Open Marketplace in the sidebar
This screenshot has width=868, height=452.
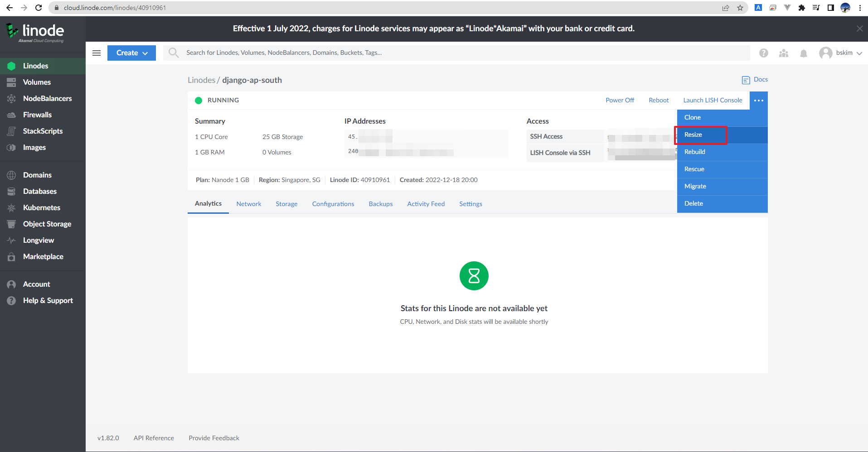point(43,256)
